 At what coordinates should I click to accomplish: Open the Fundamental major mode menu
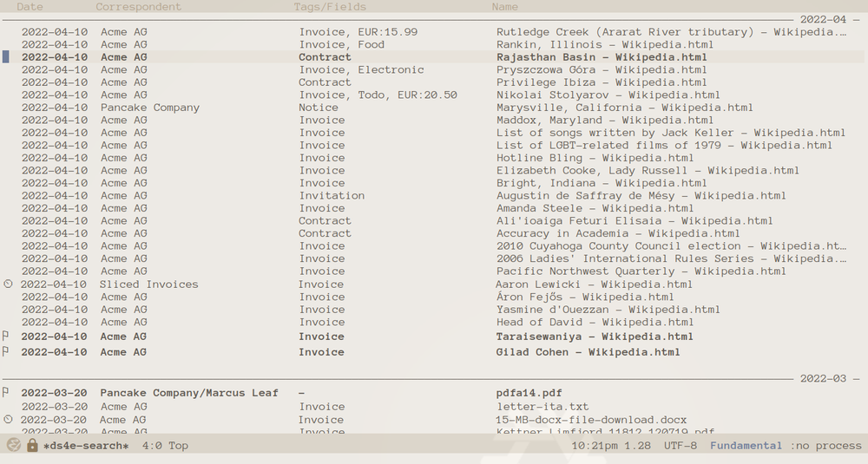click(746, 446)
